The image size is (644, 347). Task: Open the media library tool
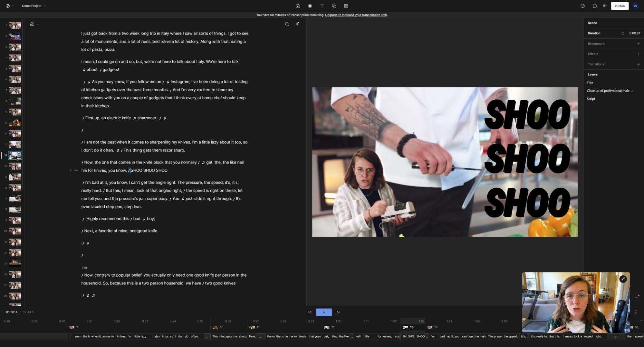click(x=297, y=6)
